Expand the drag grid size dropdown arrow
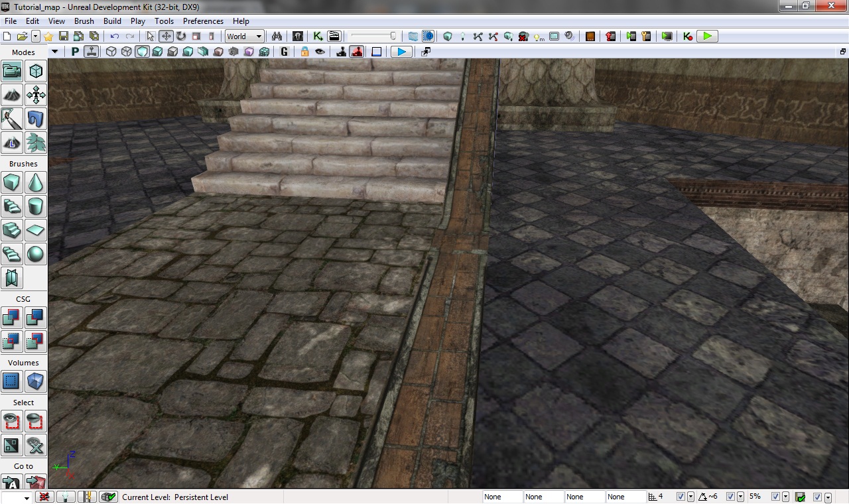Viewport: 849px width, 504px height. pyautogui.click(x=690, y=497)
